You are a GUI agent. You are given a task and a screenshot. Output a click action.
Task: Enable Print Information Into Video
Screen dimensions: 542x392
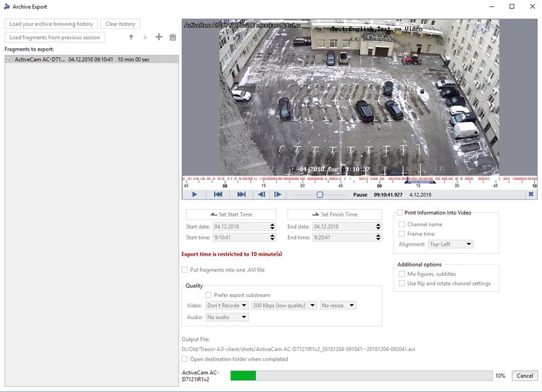click(400, 213)
